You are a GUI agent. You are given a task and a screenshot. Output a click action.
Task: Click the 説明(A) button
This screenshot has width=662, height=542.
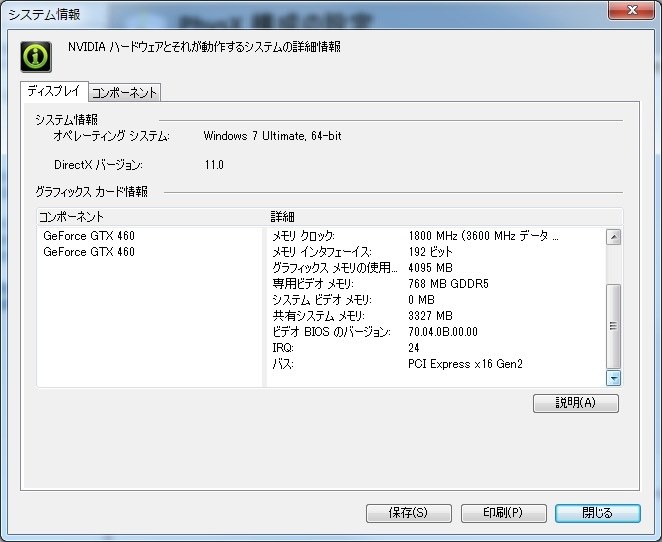(x=576, y=403)
